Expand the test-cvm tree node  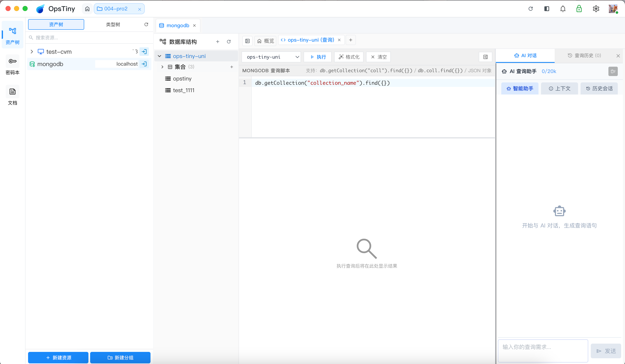[x=32, y=52]
